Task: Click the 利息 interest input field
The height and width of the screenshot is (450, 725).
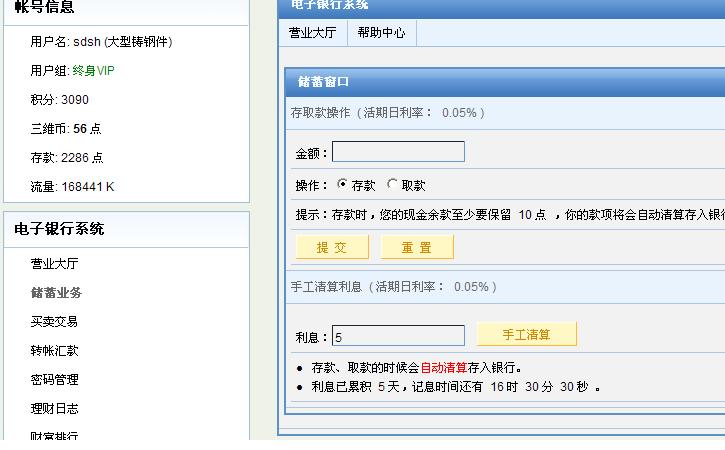Action: 398,336
